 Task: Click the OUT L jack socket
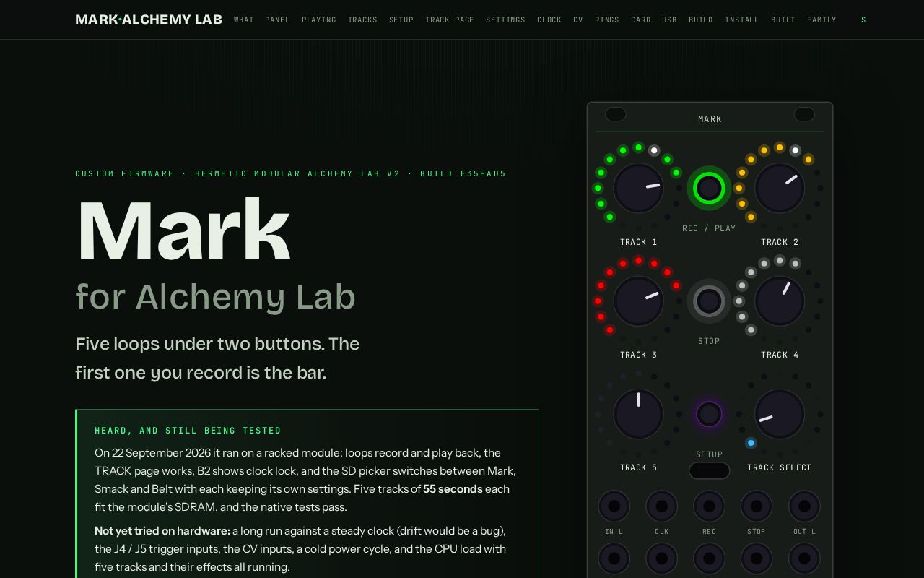click(804, 506)
